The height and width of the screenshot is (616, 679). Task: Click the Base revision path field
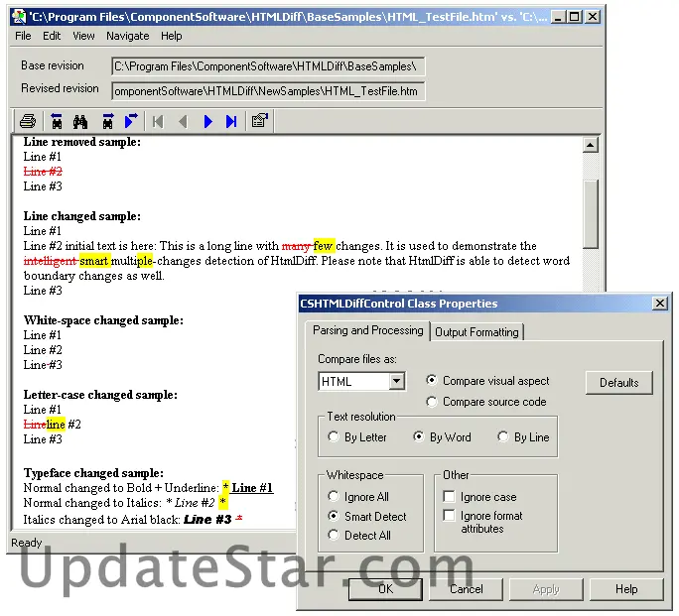click(268, 66)
